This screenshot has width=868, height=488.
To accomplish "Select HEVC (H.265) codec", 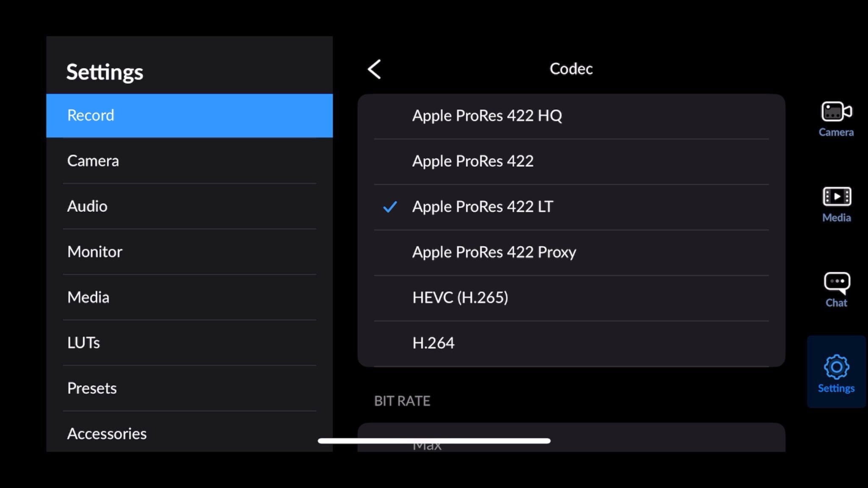I will point(460,297).
